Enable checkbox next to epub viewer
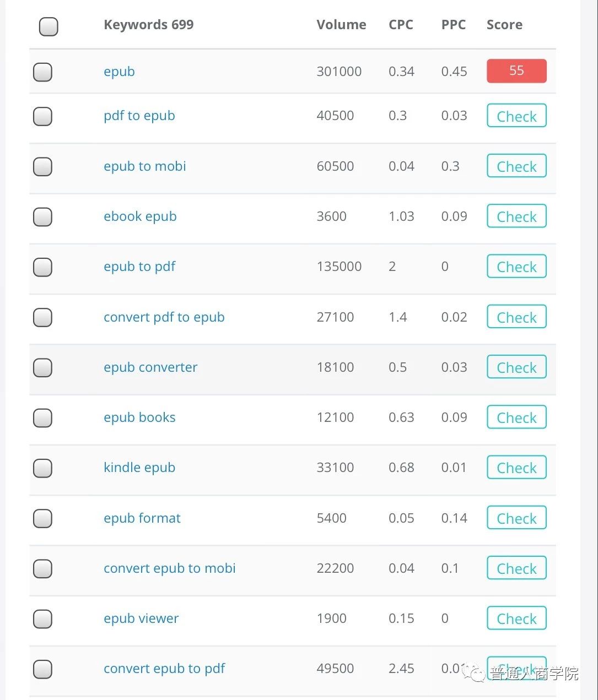 [x=43, y=619]
